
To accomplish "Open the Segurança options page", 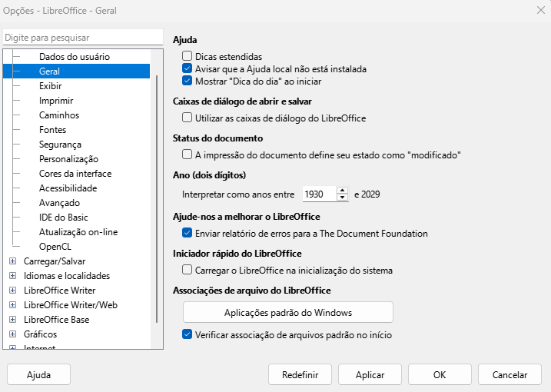I will click(60, 145).
